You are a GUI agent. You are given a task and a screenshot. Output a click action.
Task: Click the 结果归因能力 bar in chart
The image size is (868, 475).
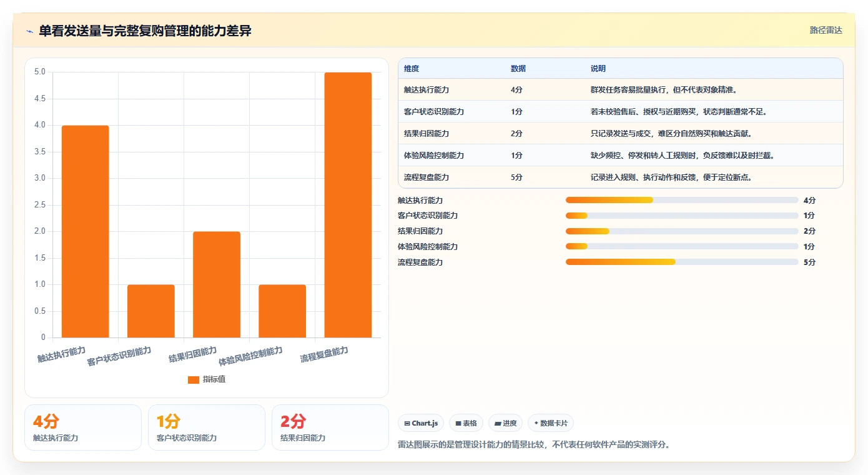tap(217, 284)
